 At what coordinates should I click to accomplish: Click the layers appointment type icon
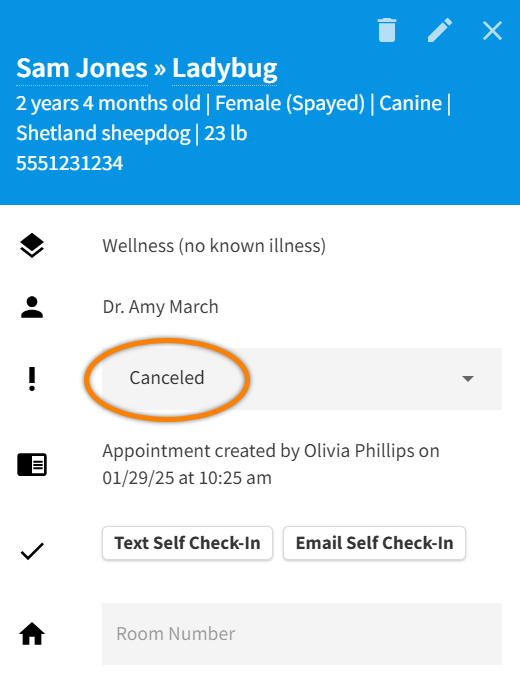32,246
